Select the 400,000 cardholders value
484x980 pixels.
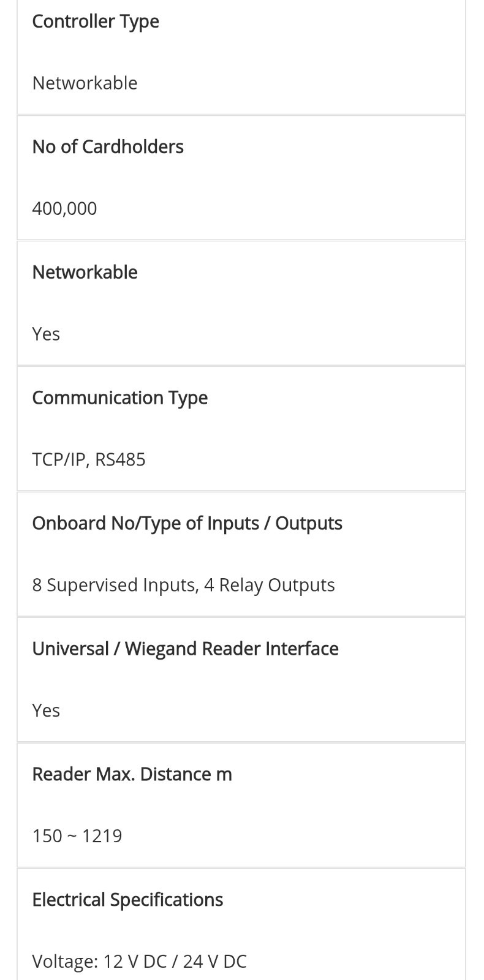(64, 208)
